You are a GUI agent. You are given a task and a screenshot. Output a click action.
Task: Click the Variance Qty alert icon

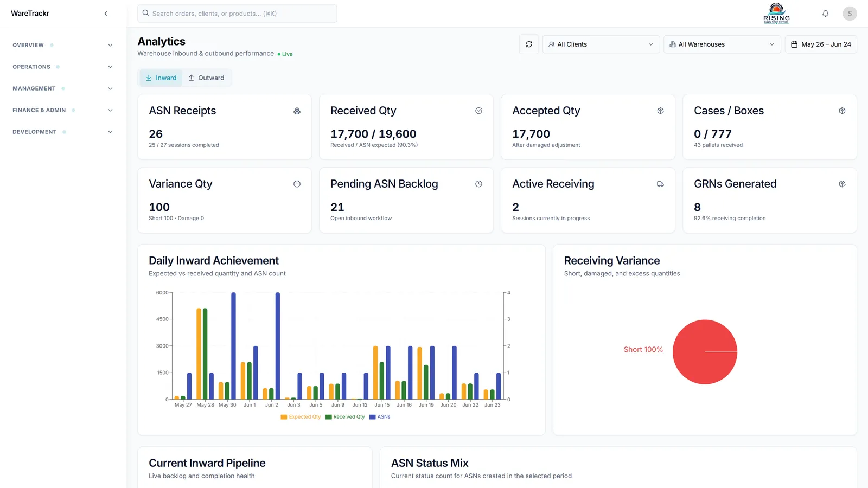pyautogui.click(x=297, y=184)
